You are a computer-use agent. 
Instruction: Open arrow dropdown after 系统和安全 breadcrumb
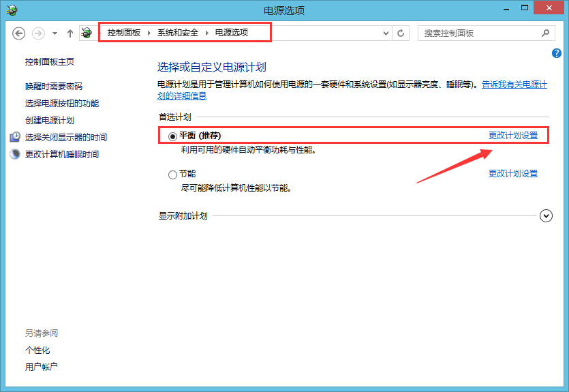207,33
